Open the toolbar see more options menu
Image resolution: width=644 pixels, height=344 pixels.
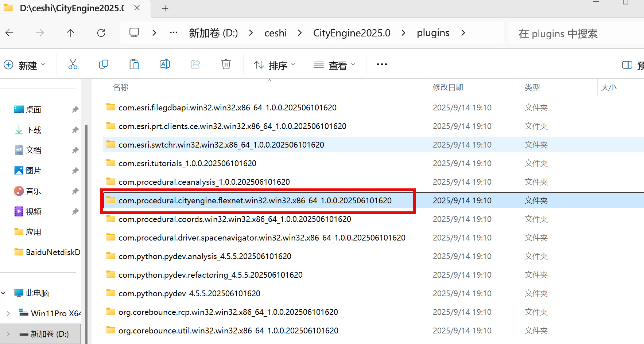[382, 64]
